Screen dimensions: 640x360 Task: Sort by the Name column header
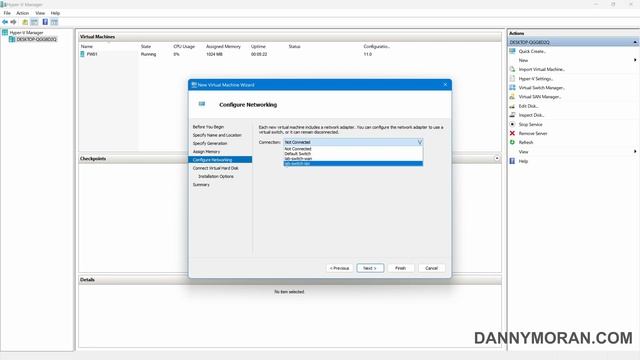pos(87,47)
